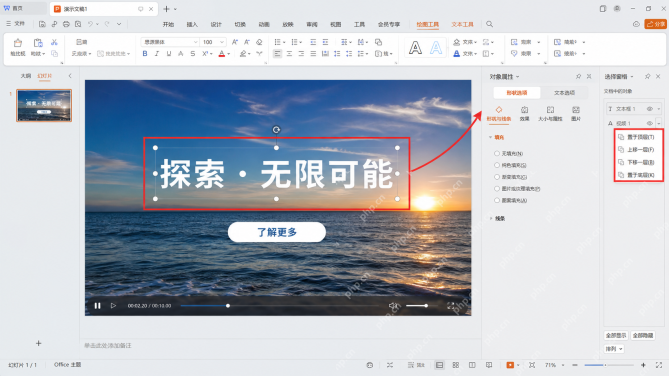Select Pattern Fill radio option
669x376 pixels.
[x=497, y=200]
